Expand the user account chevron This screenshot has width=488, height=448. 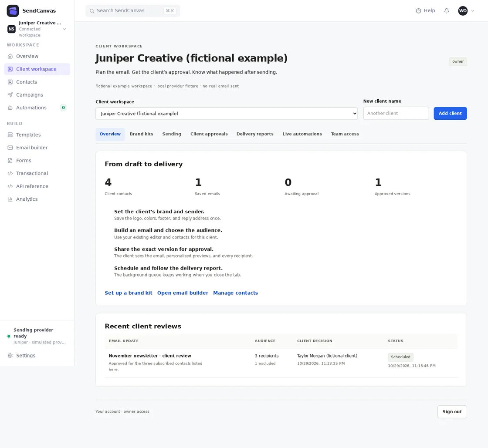473,11
